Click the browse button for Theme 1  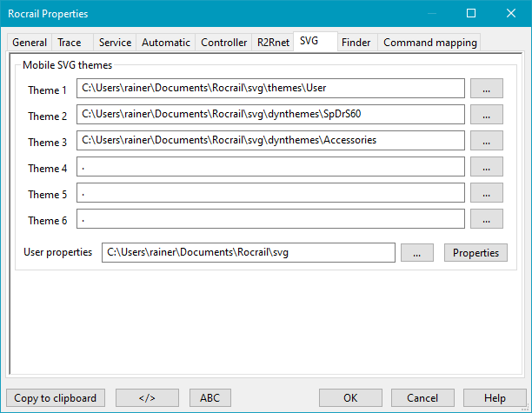(x=487, y=89)
